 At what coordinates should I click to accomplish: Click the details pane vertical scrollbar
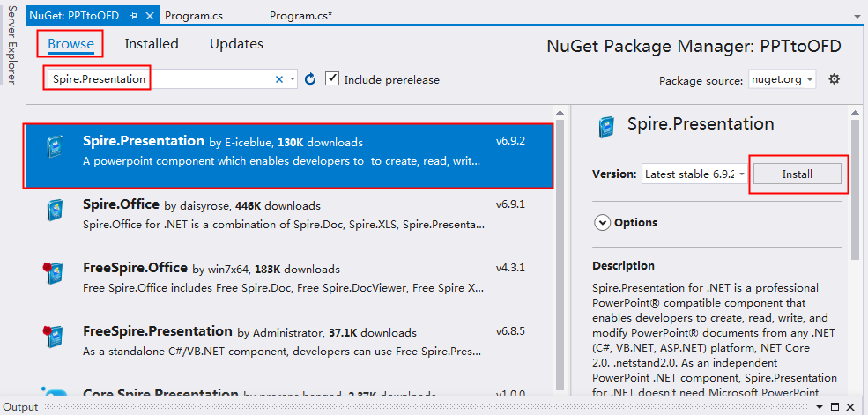tap(856, 189)
